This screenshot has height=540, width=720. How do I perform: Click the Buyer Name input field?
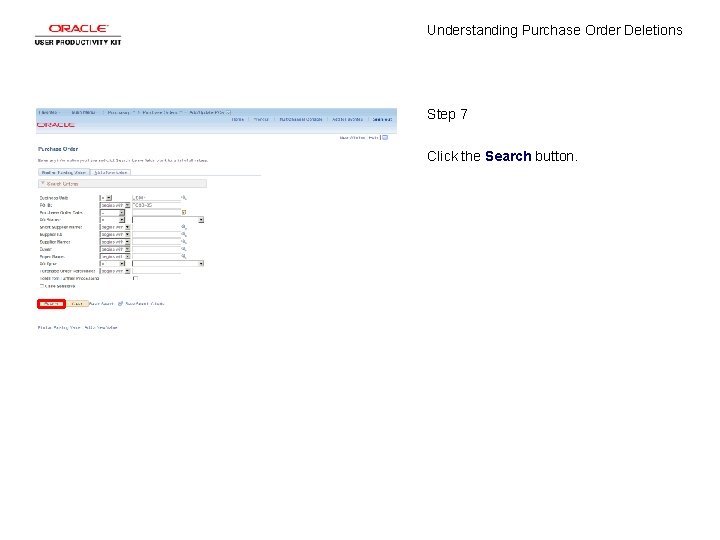[x=156, y=257]
